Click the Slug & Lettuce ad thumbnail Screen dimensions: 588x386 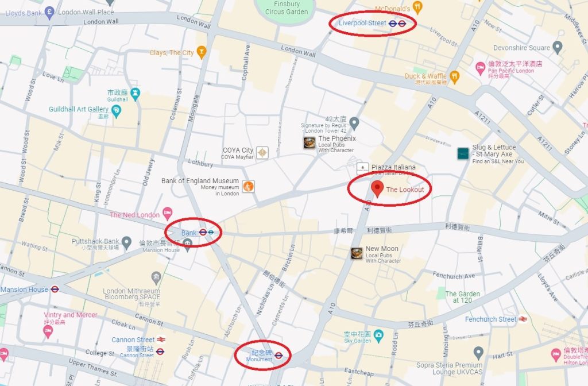463,153
